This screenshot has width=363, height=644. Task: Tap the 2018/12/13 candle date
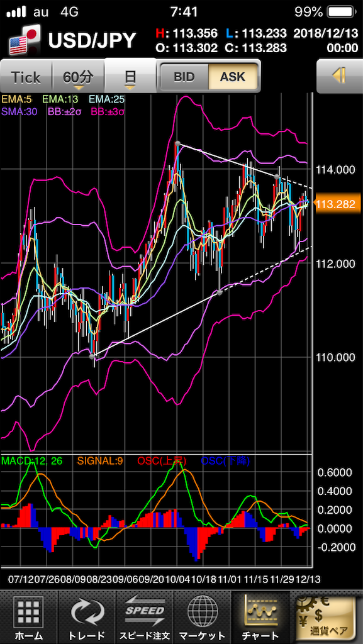(x=326, y=33)
